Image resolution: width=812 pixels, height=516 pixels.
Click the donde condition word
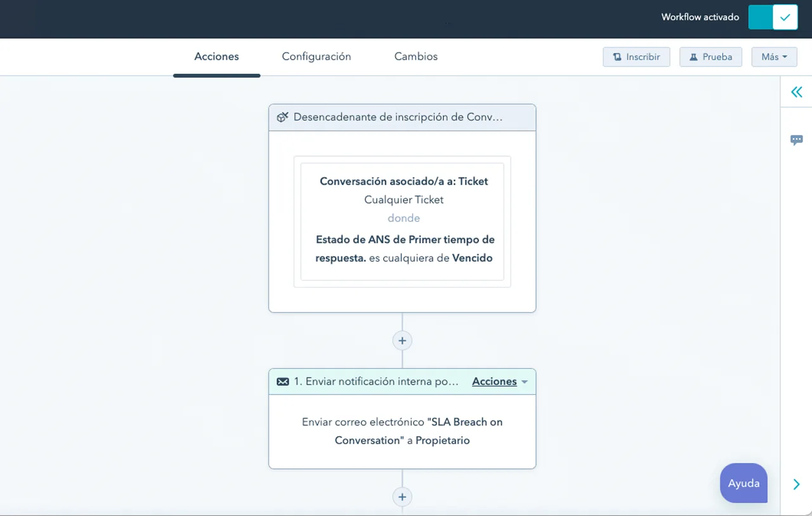pos(404,218)
